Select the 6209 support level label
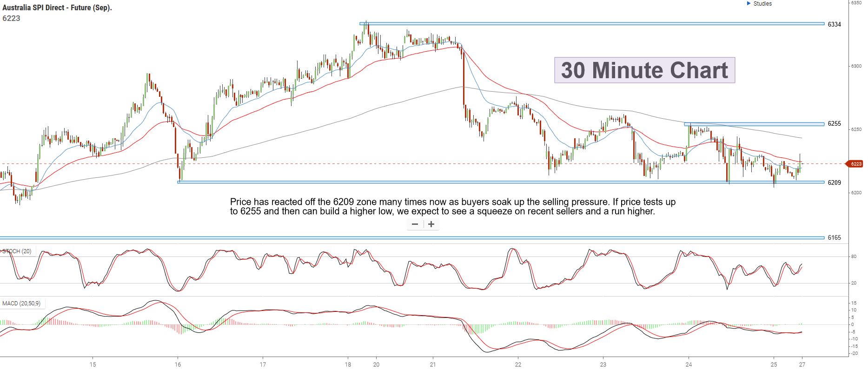Screen dimensions: 868x371 (834, 182)
